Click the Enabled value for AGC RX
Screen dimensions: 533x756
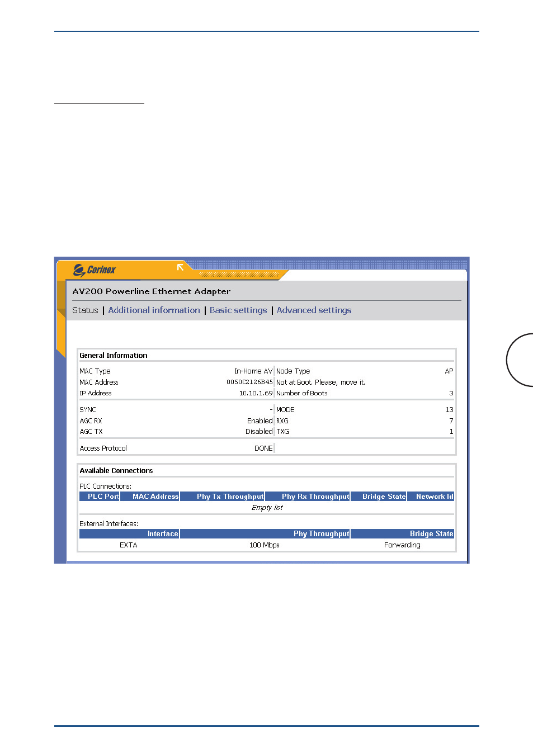tap(260, 421)
